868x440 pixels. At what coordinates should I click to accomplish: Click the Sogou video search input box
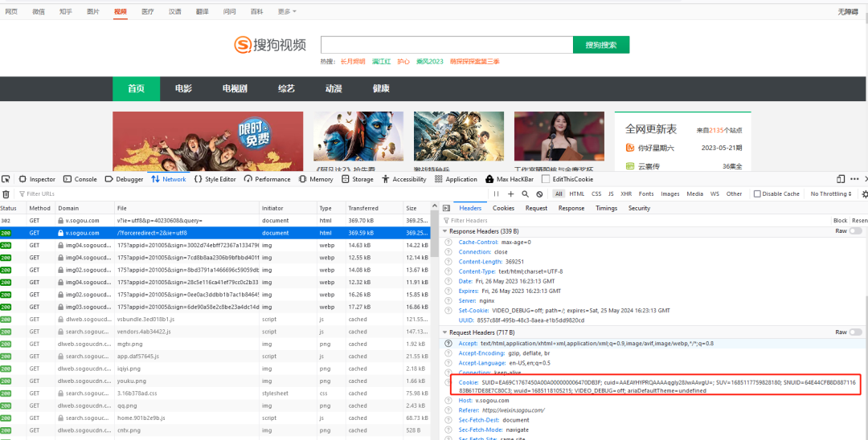(447, 45)
